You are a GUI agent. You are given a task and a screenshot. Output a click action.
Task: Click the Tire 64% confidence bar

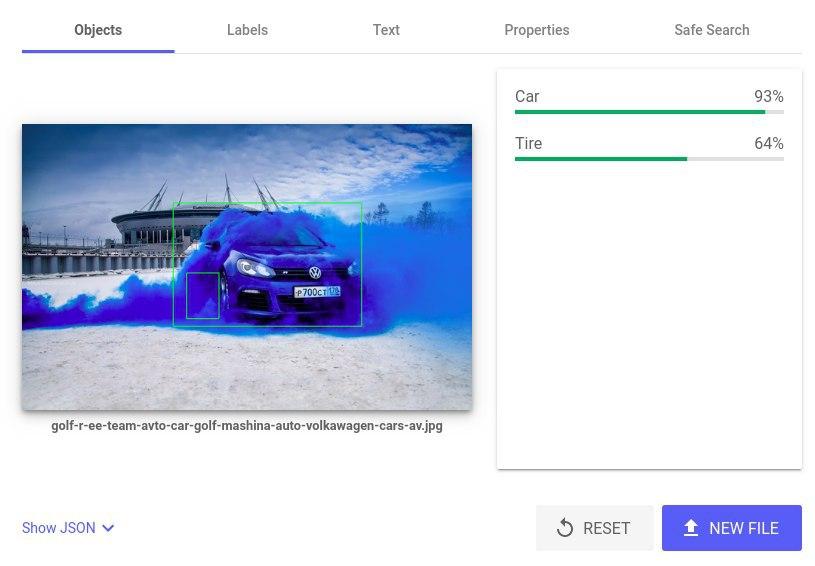click(x=649, y=159)
